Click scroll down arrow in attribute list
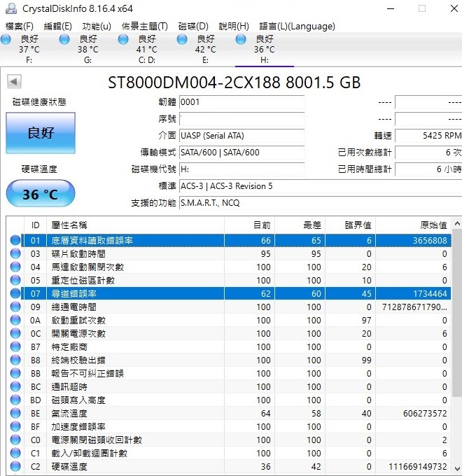462x476 pixels. click(x=457, y=469)
